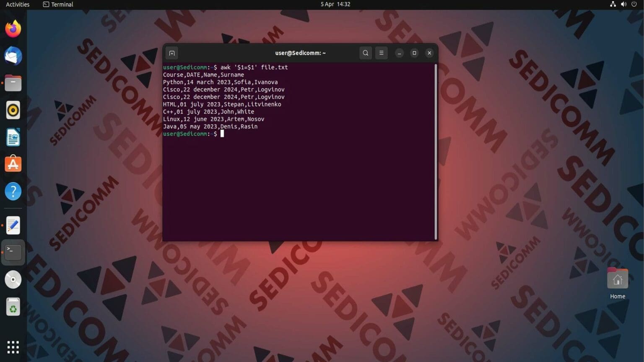Click the terminal search icon
The width and height of the screenshot is (644, 362).
tap(366, 53)
